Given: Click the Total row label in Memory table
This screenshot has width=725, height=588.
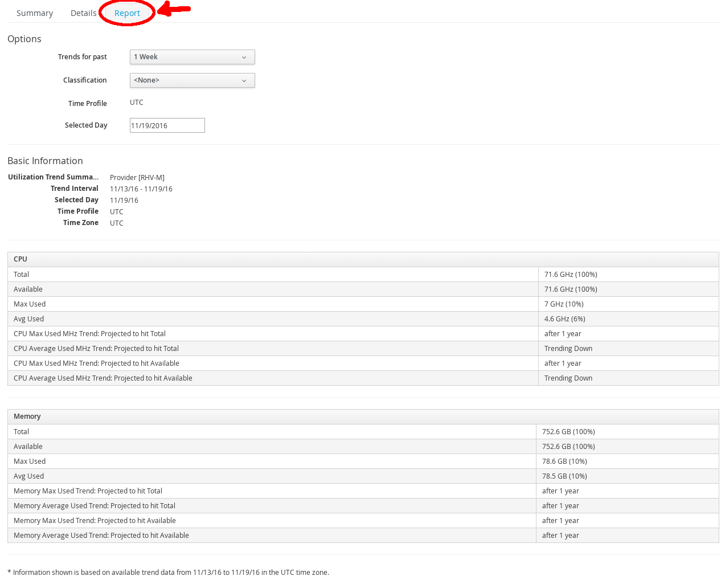Looking at the screenshot, I should pos(22,432).
